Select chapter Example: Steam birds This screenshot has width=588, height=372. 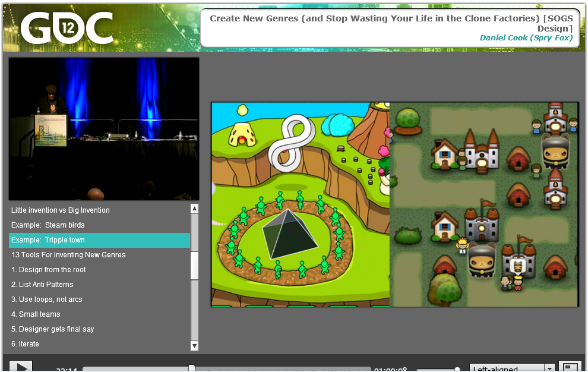point(99,225)
